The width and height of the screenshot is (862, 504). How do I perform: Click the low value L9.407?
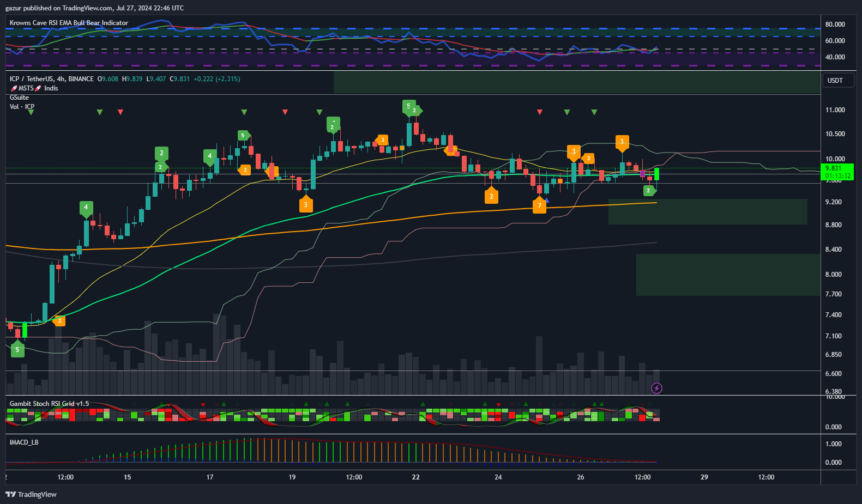click(x=156, y=79)
